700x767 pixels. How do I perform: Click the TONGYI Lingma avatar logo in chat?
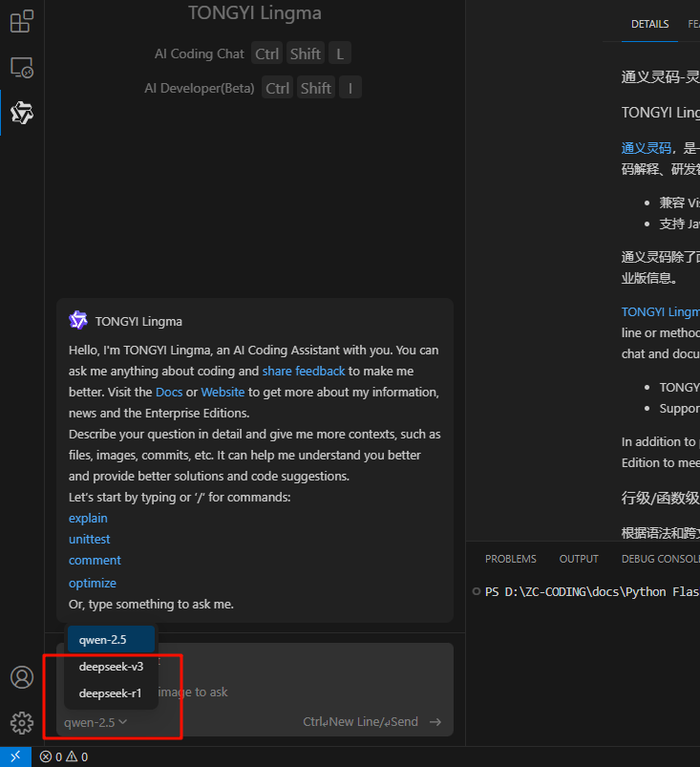point(78,320)
